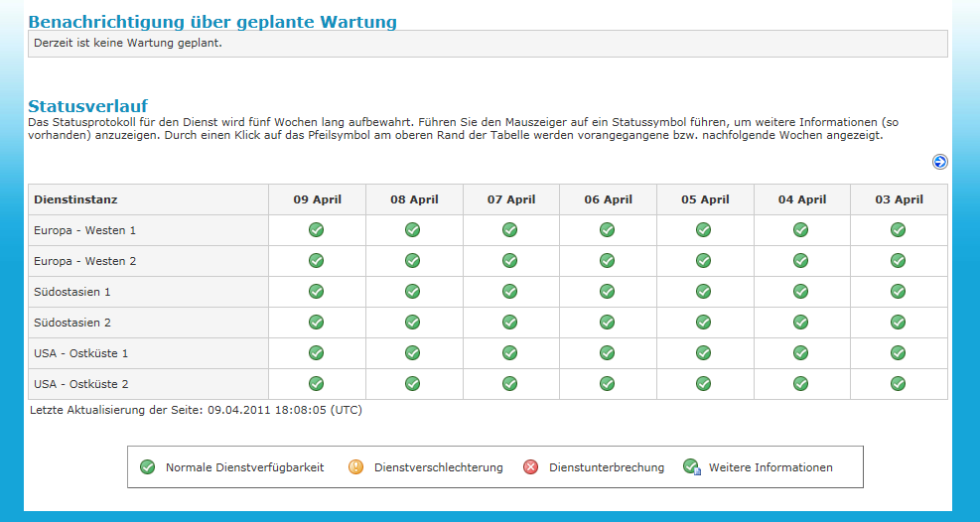Click the Weitere Informationen legend icon

click(x=692, y=467)
